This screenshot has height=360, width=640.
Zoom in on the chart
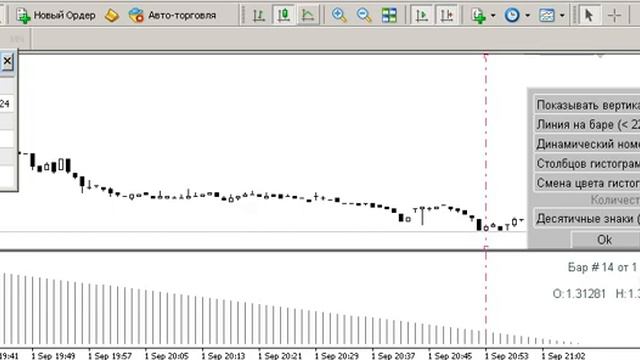click(x=339, y=16)
